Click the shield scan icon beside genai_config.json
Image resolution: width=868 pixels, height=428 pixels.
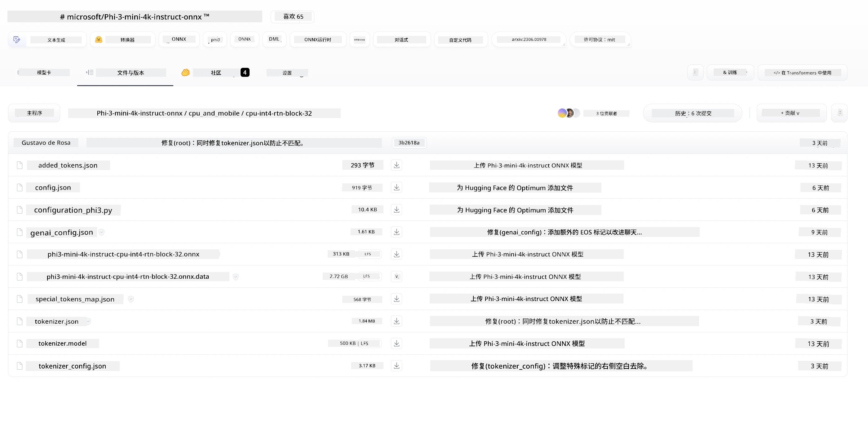click(x=101, y=232)
